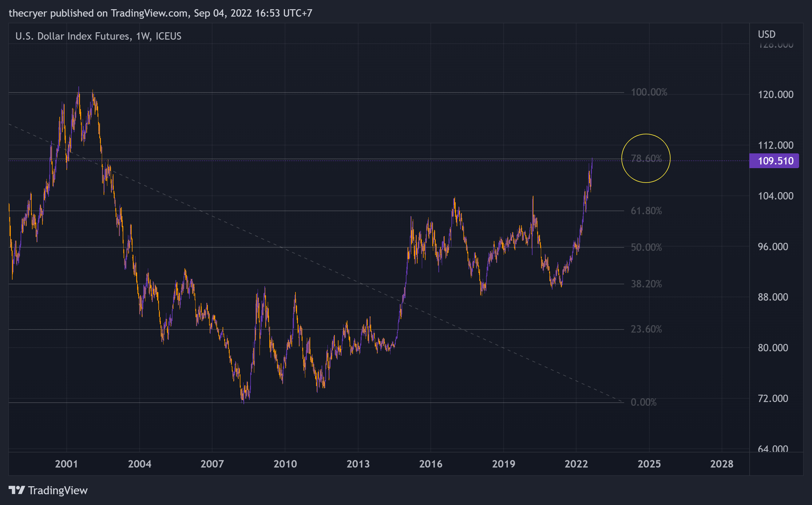Click the TradingView logo at bottom left
812x505 pixels.
click(48, 490)
